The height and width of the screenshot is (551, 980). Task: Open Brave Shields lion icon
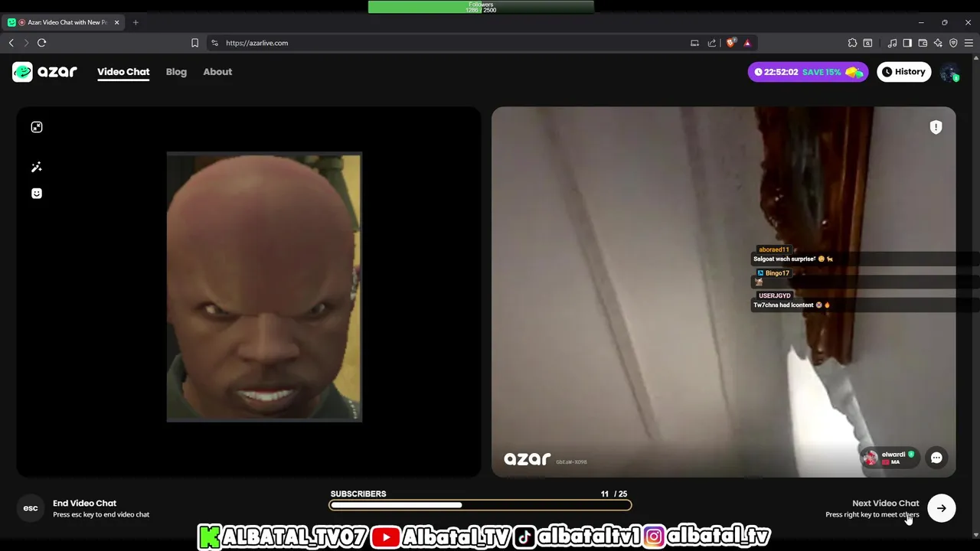click(x=730, y=43)
